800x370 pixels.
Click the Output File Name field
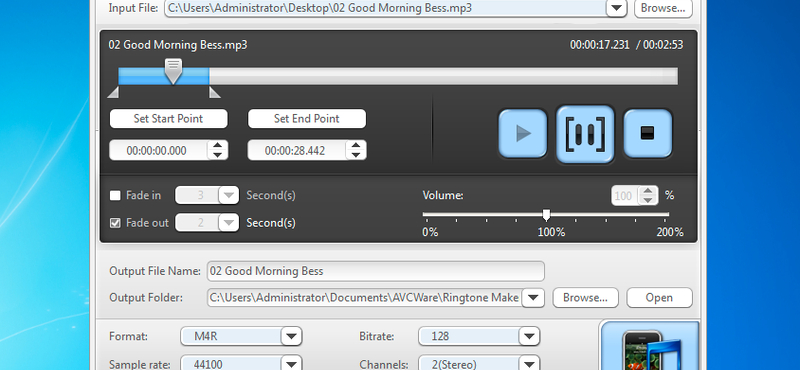376,271
